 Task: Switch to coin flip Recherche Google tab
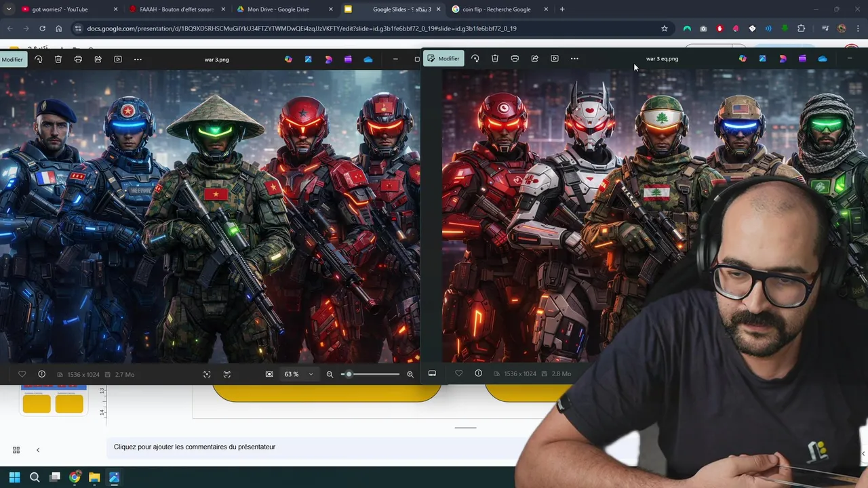coord(499,9)
